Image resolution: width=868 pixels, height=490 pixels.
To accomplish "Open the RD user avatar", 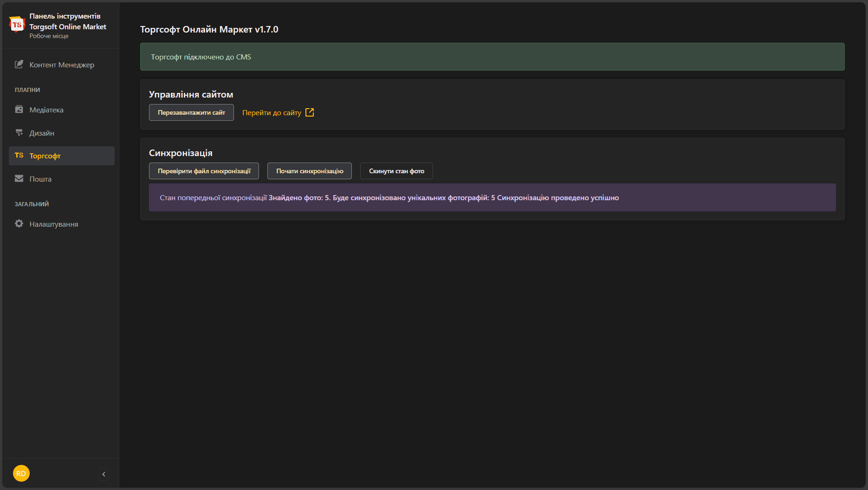I will pyautogui.click(x=21, y=473).
